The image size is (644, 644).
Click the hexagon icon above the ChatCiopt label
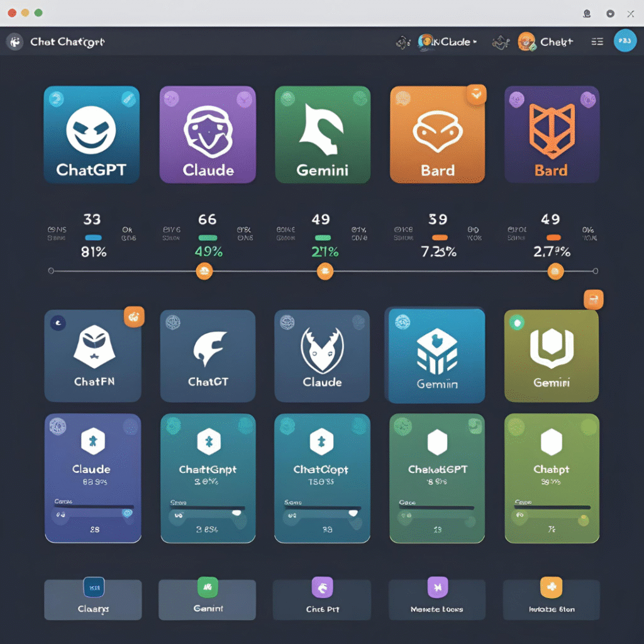click(x=321, y=441)
